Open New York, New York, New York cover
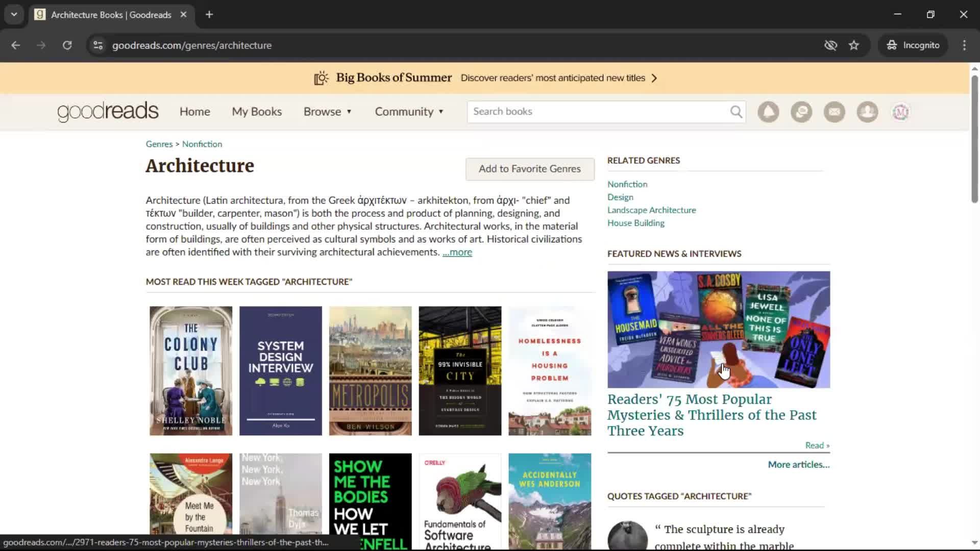980x551 pixels. coord(281,502)
